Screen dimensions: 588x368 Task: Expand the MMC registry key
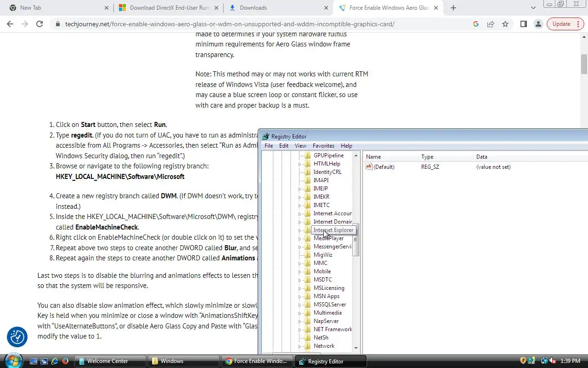pos(300,263)
